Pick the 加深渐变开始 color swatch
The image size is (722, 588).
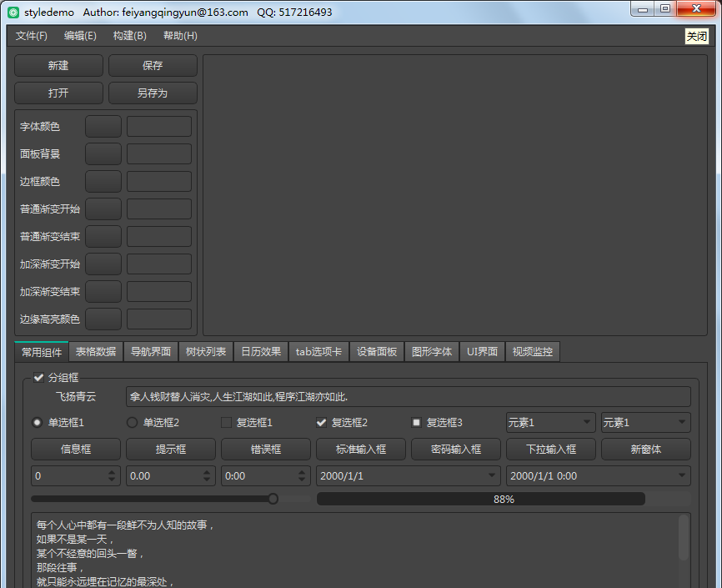(x=103, y=264)
